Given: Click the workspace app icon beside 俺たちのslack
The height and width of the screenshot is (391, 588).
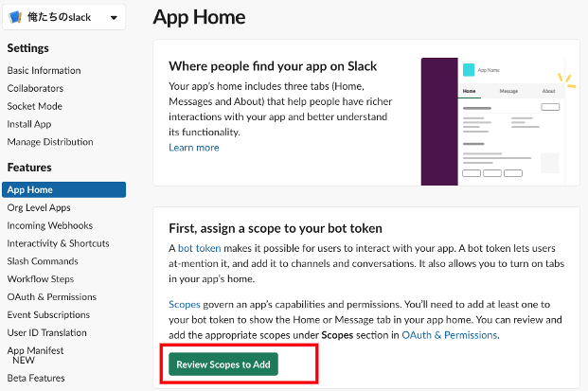Looking at the screenshot, I should [14, 17].
